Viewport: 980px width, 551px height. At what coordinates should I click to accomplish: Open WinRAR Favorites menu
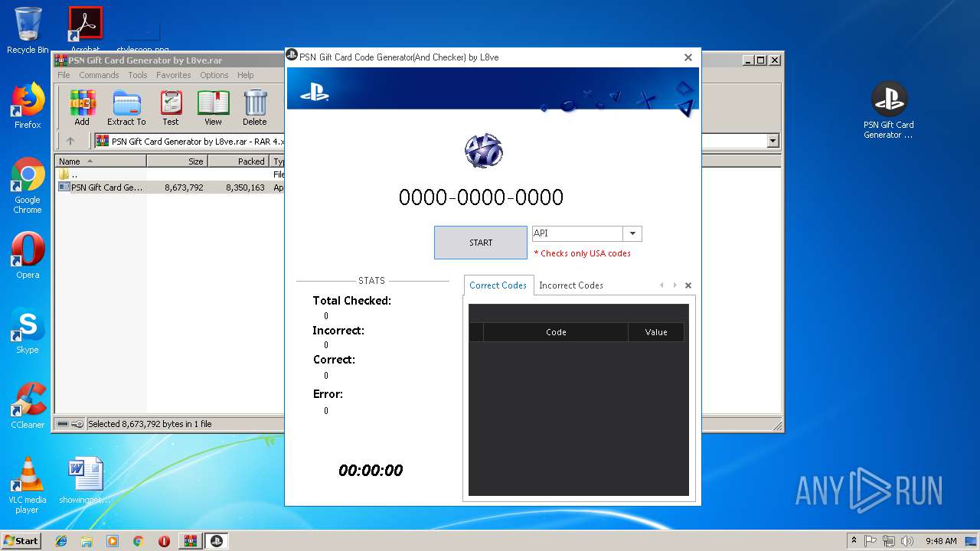coord(174,75)
